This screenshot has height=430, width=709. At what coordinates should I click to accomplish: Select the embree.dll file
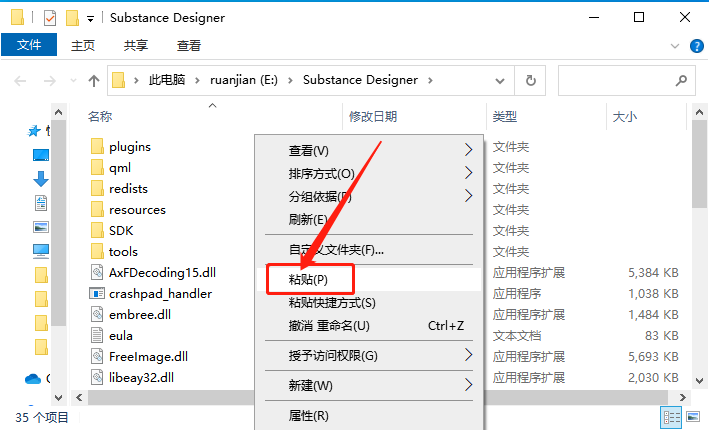(131, 315)
